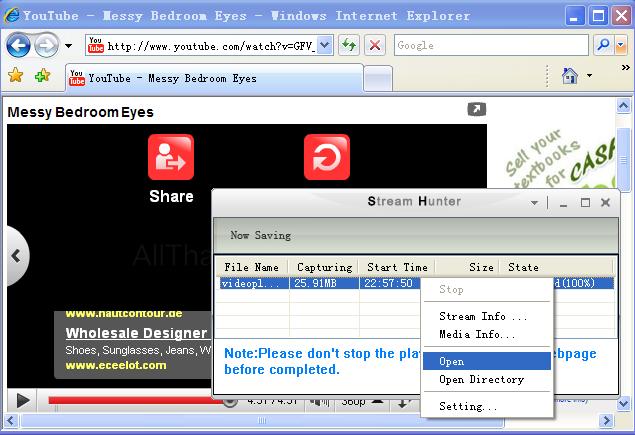Choose Media Info in context menu
Image resolution: width=635 pixels, height=435 pixels.
click(x=487, y=335)
